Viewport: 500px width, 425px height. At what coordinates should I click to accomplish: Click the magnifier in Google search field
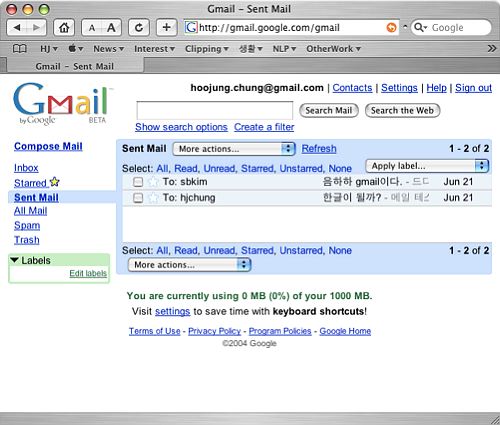click(420, 28)
